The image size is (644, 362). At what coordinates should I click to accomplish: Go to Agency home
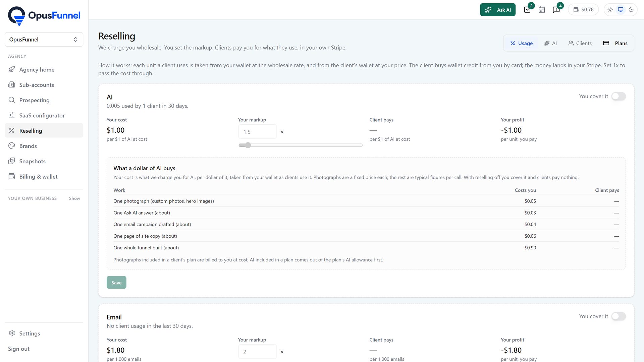tap(44, 69)
